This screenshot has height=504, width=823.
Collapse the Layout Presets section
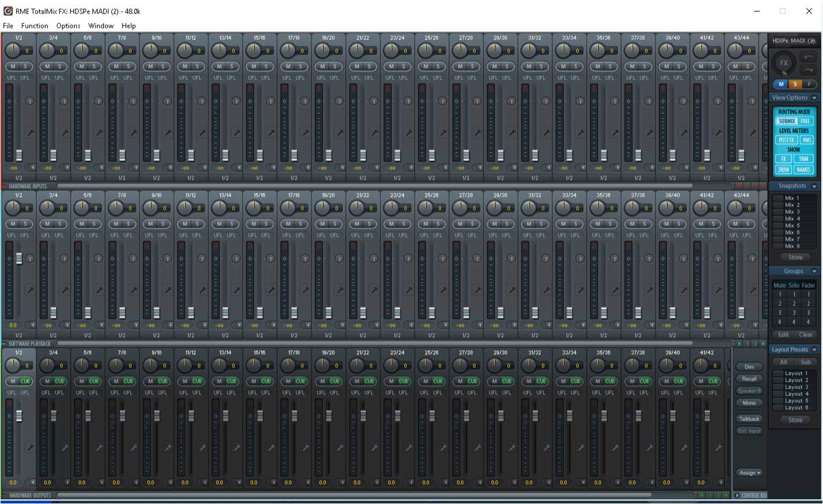(x=814, y=349)
